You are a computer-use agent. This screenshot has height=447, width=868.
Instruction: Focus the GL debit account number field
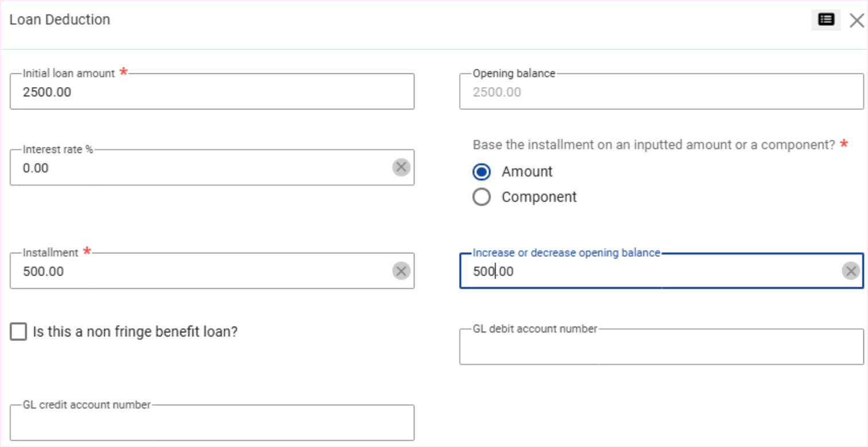coord(661,348)
